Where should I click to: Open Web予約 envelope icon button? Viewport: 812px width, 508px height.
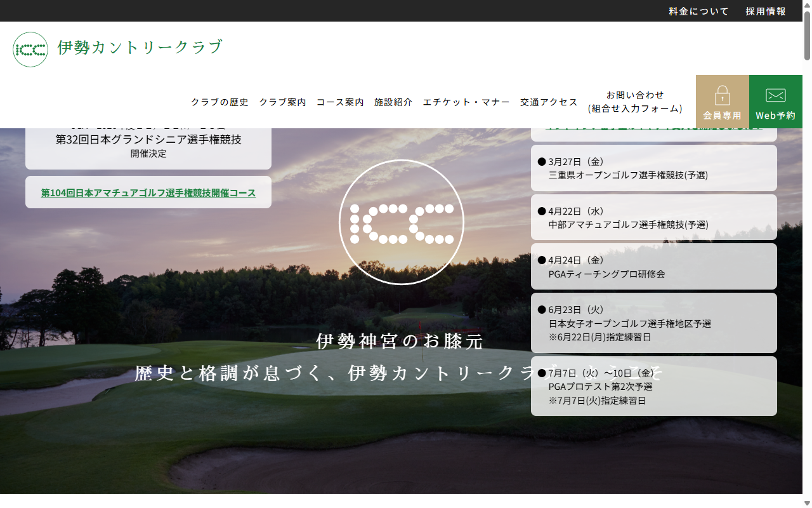(x=776, y=102)
